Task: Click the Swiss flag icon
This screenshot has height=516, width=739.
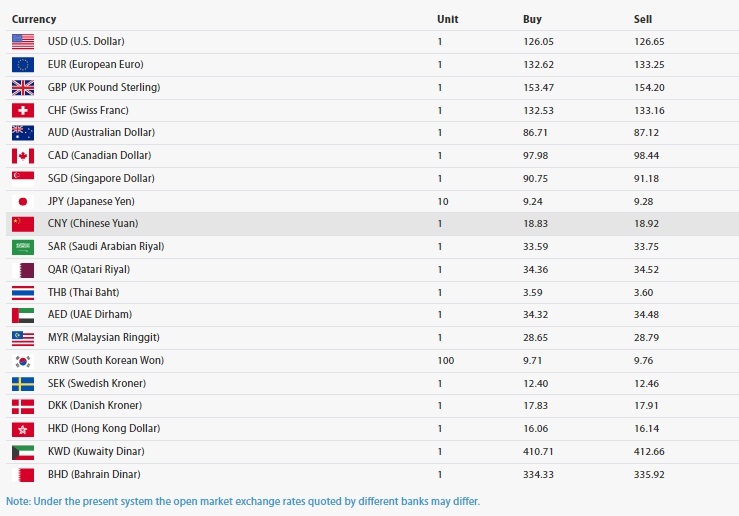Action: pos(23,110)
